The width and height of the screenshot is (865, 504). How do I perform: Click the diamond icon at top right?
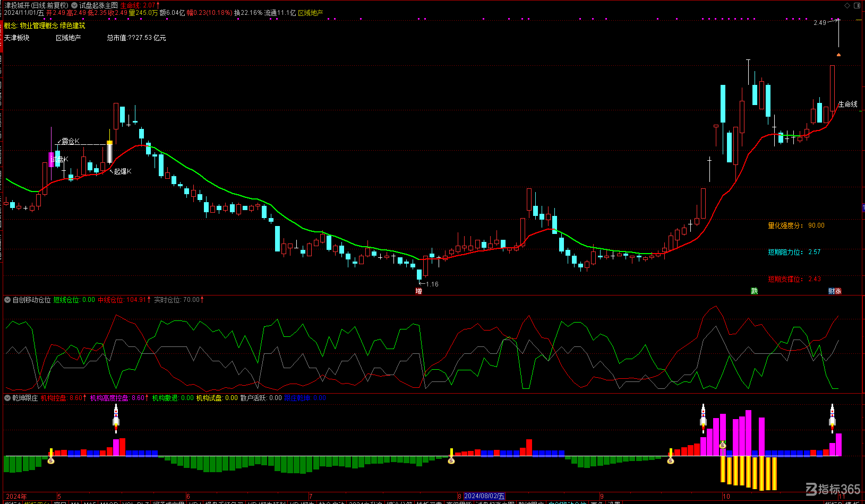tap(847, 5)
